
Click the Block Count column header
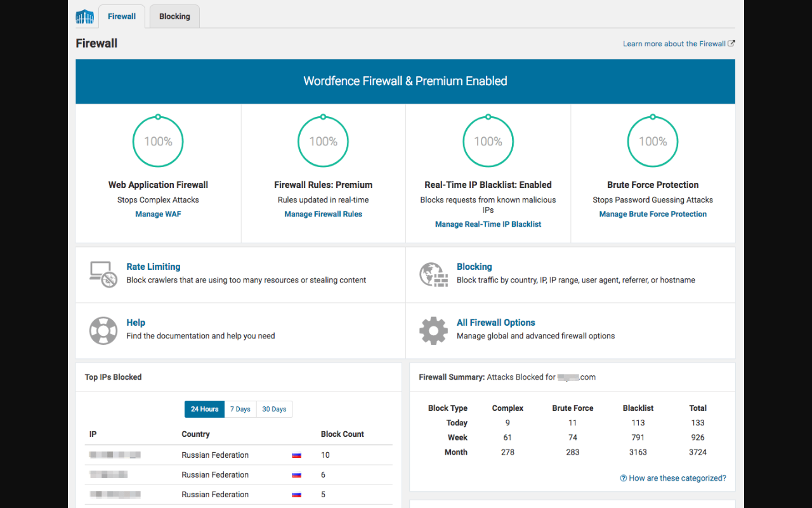click(343, 434)
